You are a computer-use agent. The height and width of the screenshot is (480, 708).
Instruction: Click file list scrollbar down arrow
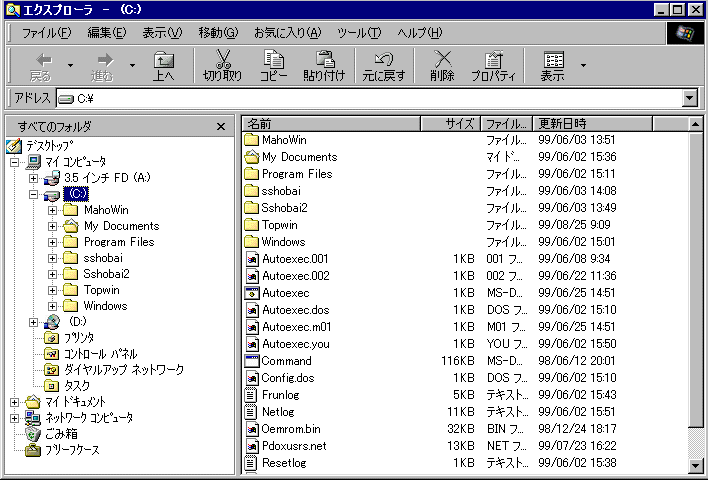point(696,466)
